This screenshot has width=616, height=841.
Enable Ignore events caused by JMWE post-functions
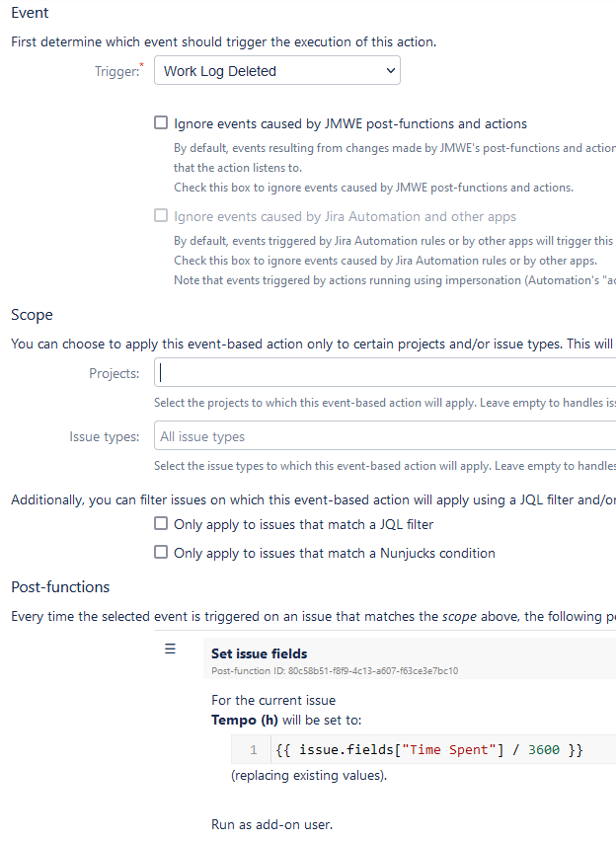[161, 122]
